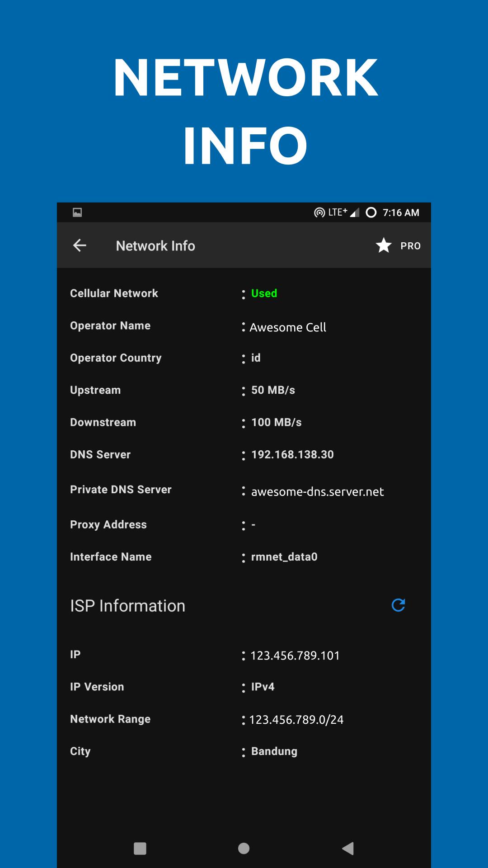Viewport: 488px width, 868px height.
Task: Tap the operator country value id
Action: [256, 358]
